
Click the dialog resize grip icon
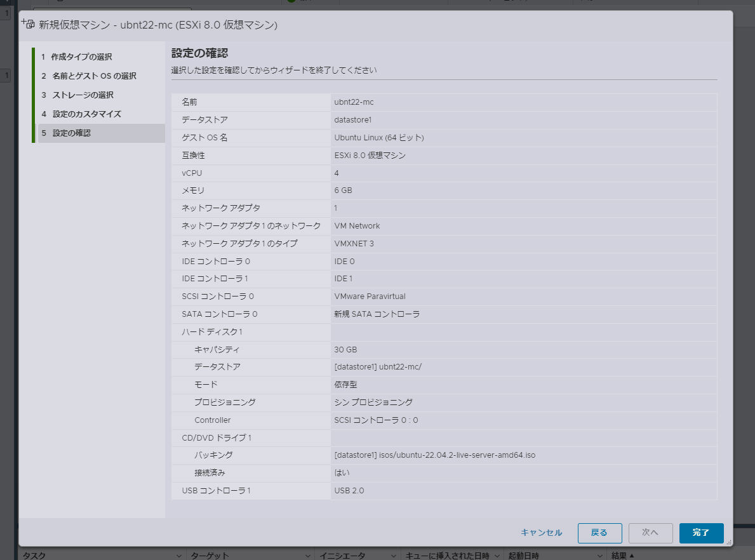click(729, 542)
